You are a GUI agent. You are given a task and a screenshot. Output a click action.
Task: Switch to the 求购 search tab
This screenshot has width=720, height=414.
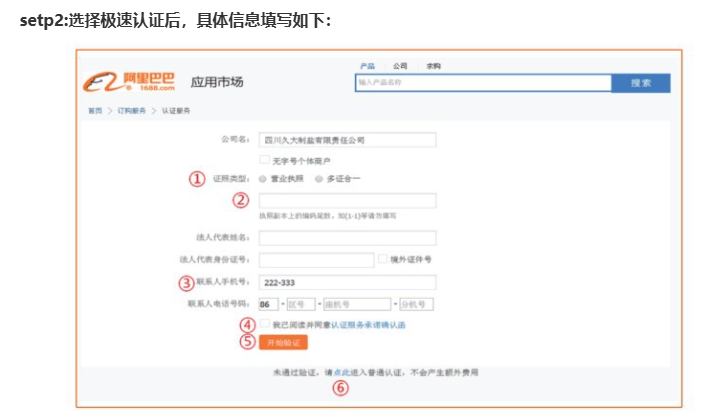coord(433,66)
